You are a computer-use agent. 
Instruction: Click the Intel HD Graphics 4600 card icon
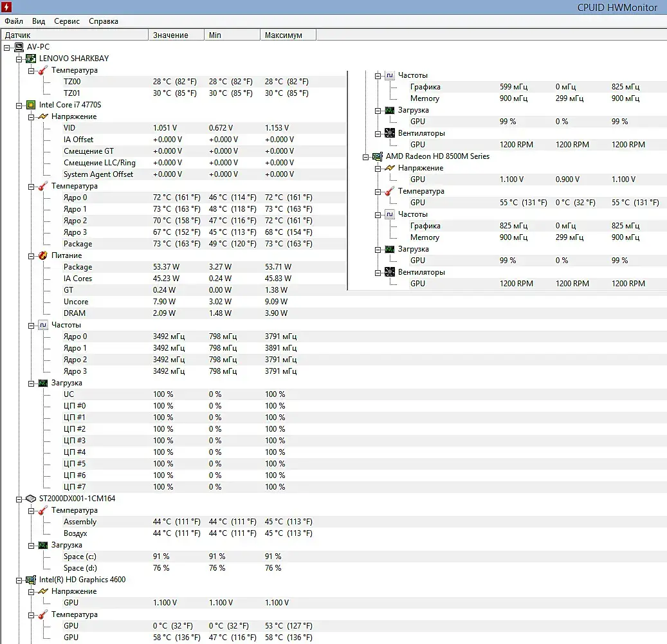(x=31, y=580)
